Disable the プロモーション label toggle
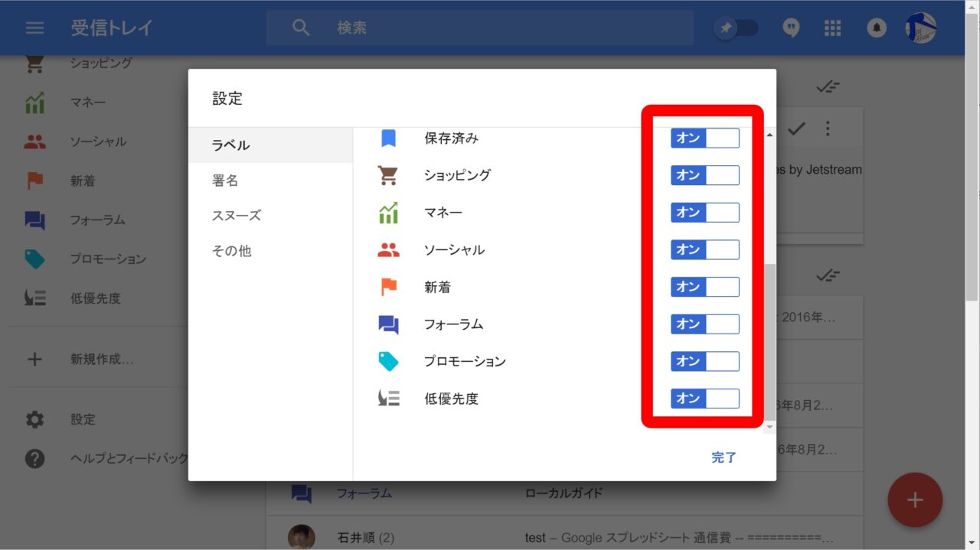Screen dimensions: 980x550 tap(704, 361)
